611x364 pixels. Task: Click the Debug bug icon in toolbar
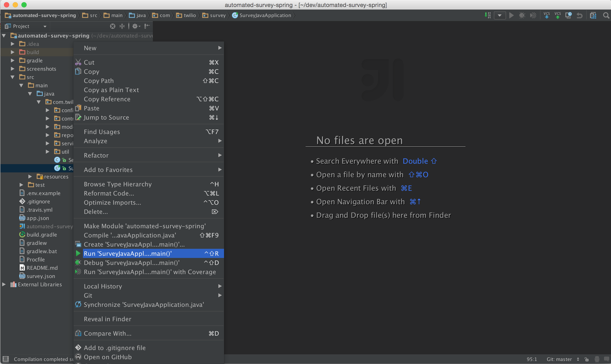point(522,15)
